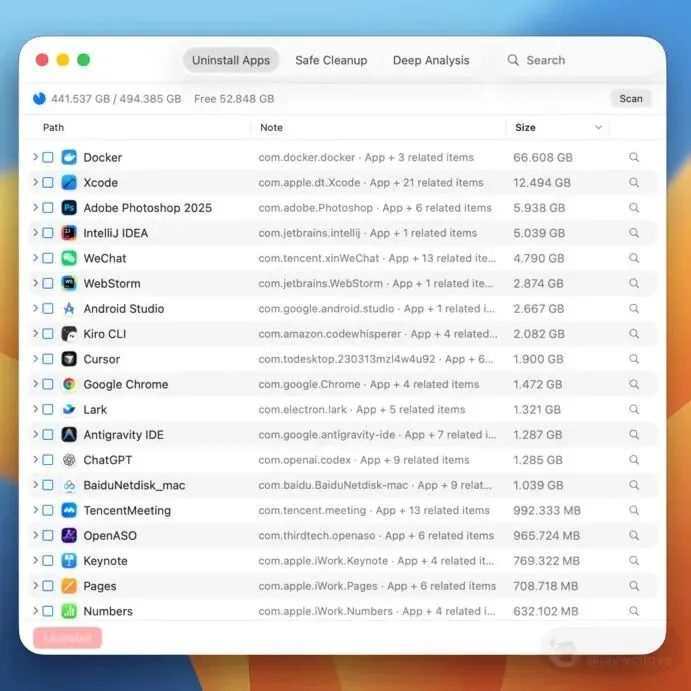Expand the TencentMeeting row
This screenshot has height=691, width=691.
pos(35,510)
